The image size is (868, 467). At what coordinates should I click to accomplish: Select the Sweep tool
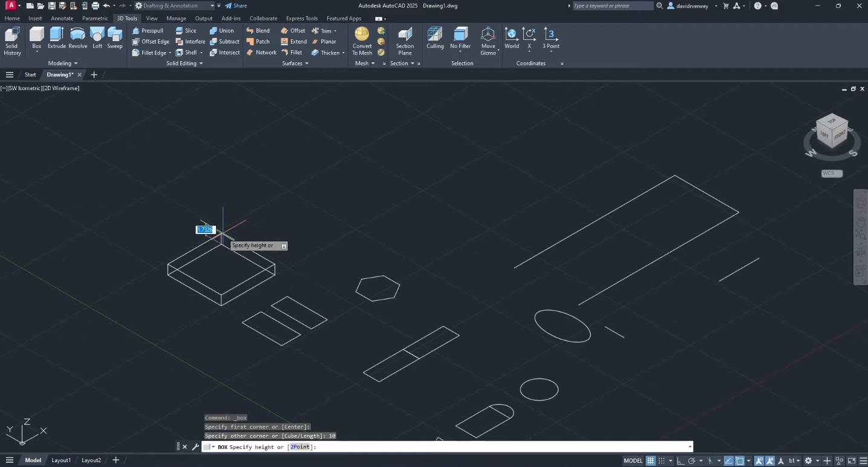pyautogui.click(x=115, y=38)
